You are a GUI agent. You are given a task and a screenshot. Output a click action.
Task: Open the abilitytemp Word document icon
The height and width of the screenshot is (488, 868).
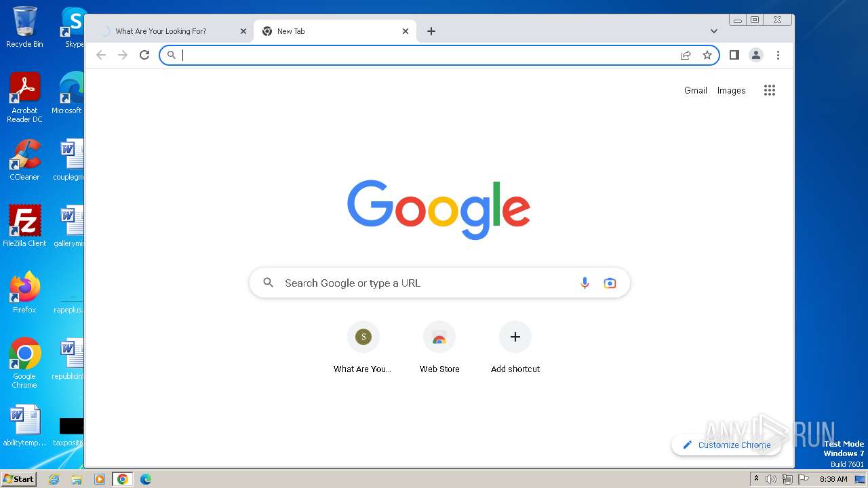click(x=24, y=426)
